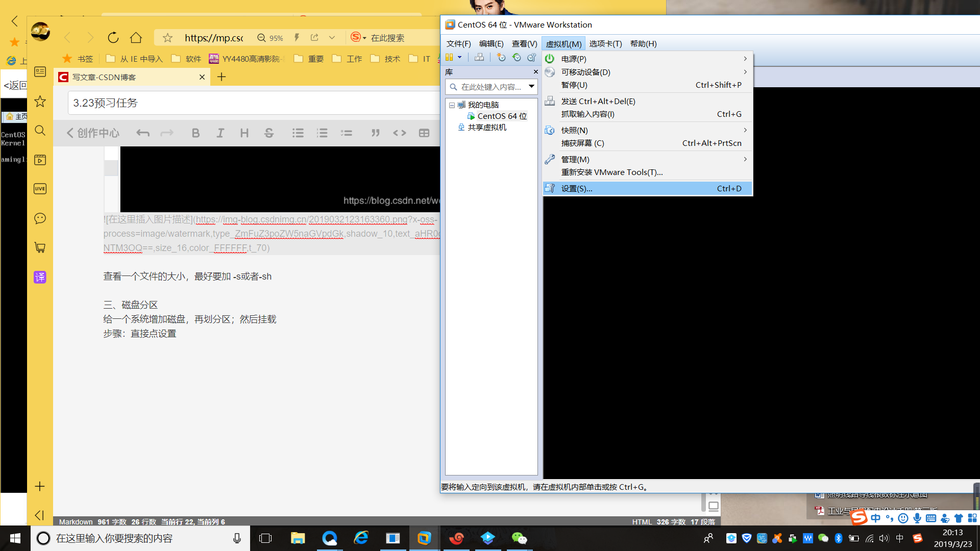Insert a blockquote with quote icon
This screenshot has height=551, width=980.
pyautogui.click(x=376, y=133)
